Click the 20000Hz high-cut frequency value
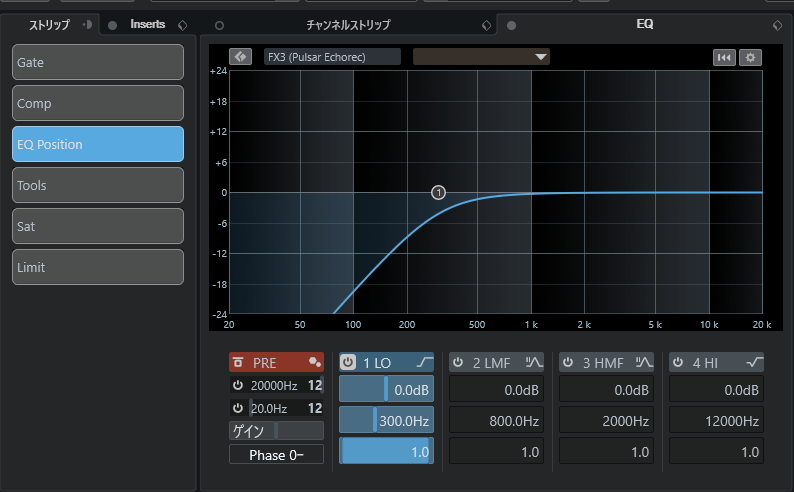This screenshot has height=492, width=794. [x=274, y=386]
